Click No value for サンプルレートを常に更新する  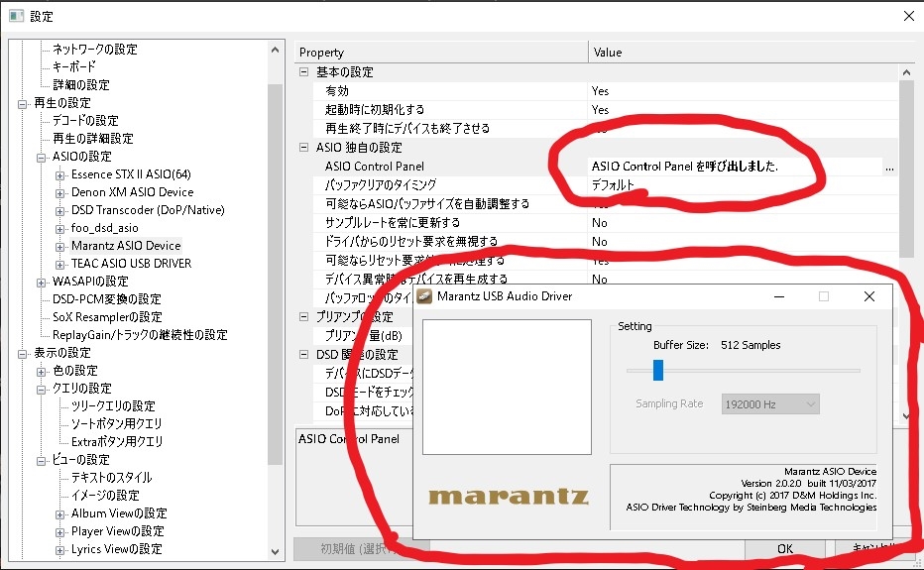pyautogui.click(x=743, y=223)
